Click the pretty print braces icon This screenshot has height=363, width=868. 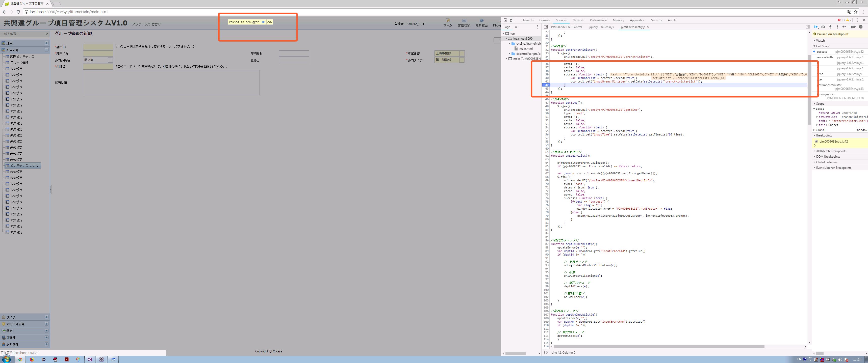coord(546,353)
